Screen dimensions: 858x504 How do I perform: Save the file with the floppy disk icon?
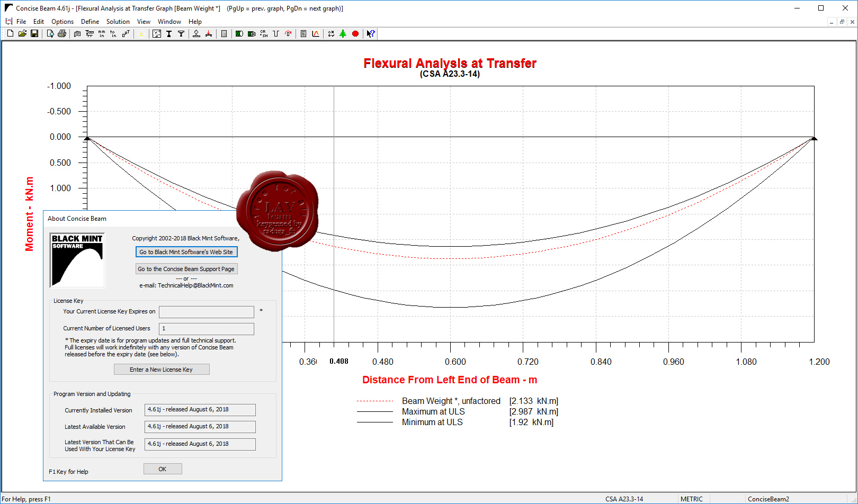pos(34,33)
